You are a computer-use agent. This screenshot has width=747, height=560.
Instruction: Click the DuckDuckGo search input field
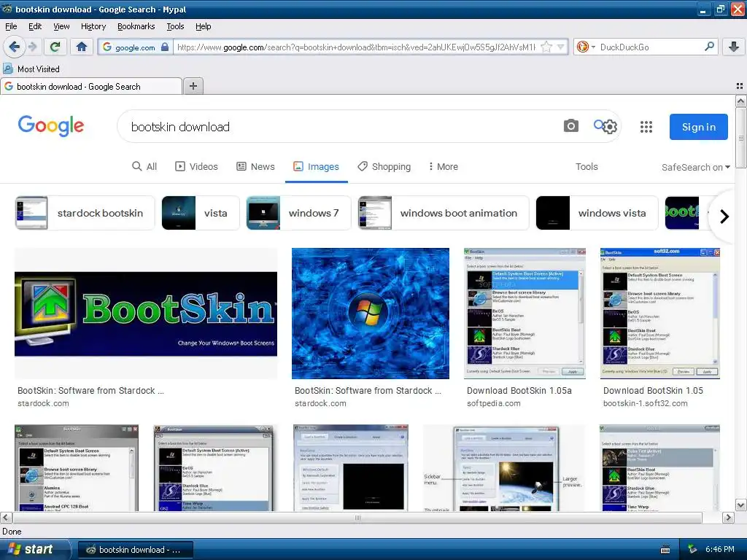pos(650,47)
